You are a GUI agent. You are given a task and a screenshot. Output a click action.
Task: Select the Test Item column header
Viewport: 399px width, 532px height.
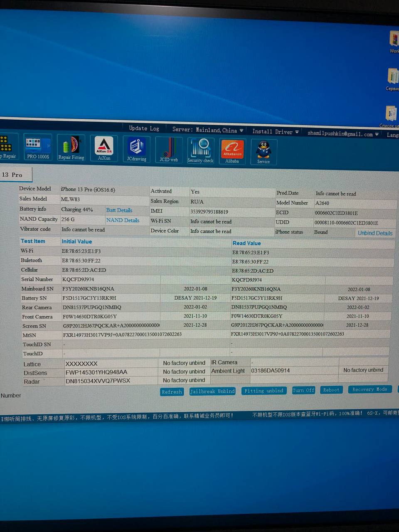pyautogui.click(x=33, y=241)
